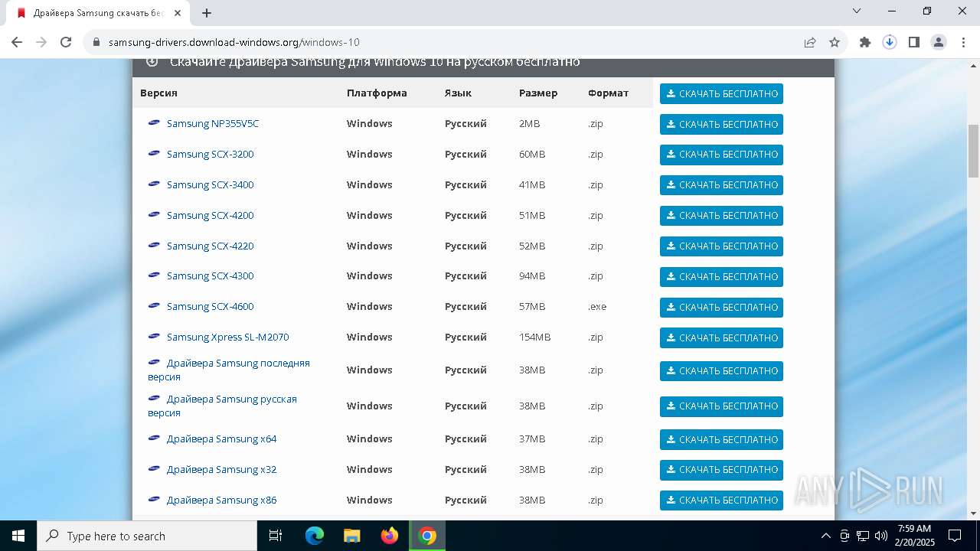The image size is (980, 551).
Task: Launch Microsoft Edge from taskbar
Action: [315, 536]
